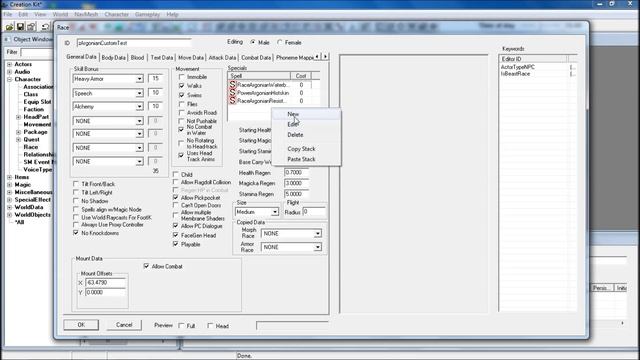Open the Morph Race dropdown
This screenshot has width=640, height=360.
(x=317, y=233)
